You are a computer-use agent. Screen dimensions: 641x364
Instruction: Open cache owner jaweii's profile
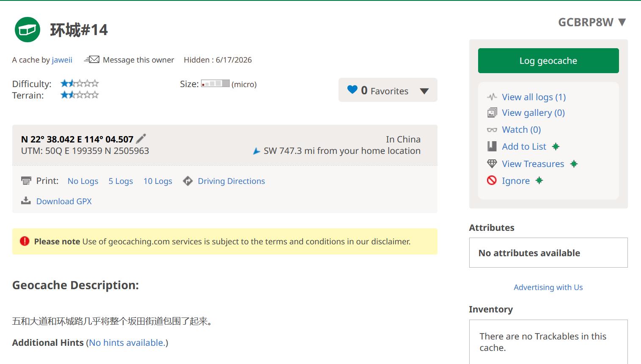click(62, 60)
